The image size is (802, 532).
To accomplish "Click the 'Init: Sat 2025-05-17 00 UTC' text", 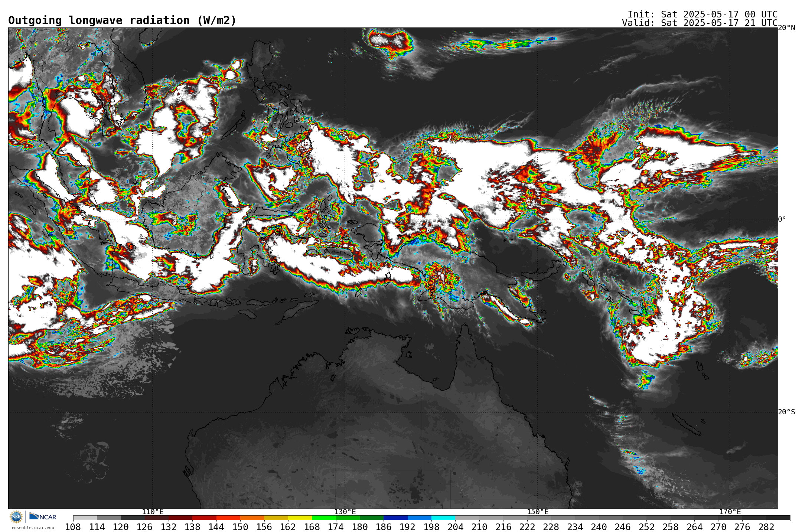I will pos(702,14).
